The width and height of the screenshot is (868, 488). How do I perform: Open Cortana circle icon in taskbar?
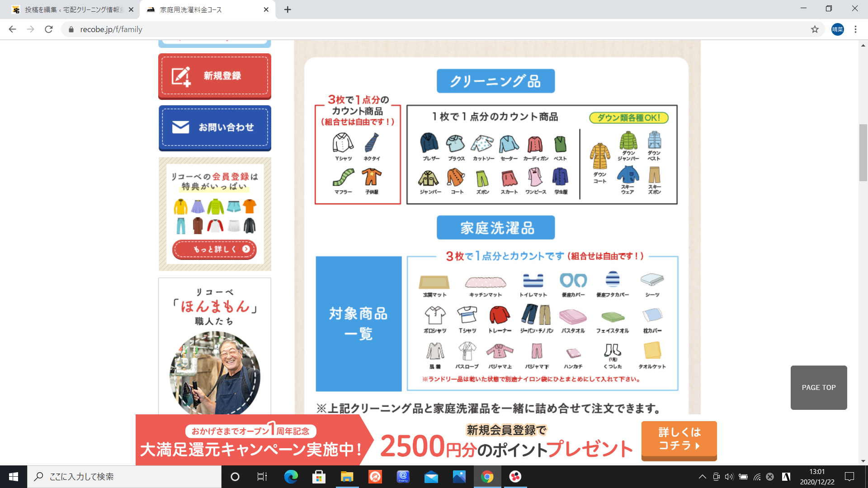click(x=235, y=477)
